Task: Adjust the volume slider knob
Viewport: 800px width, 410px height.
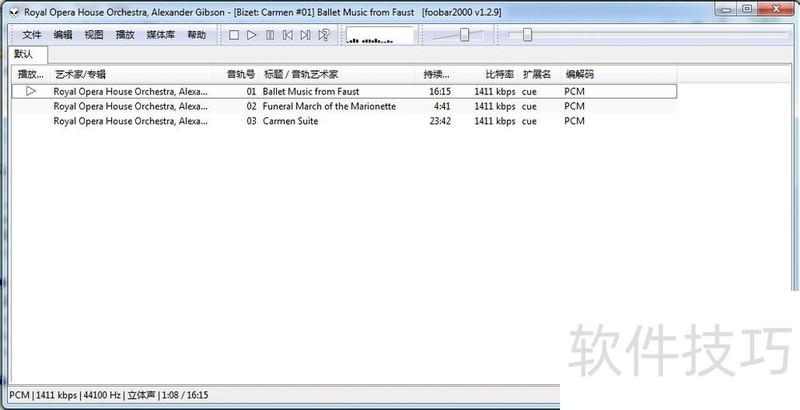Action: (464, 35)
